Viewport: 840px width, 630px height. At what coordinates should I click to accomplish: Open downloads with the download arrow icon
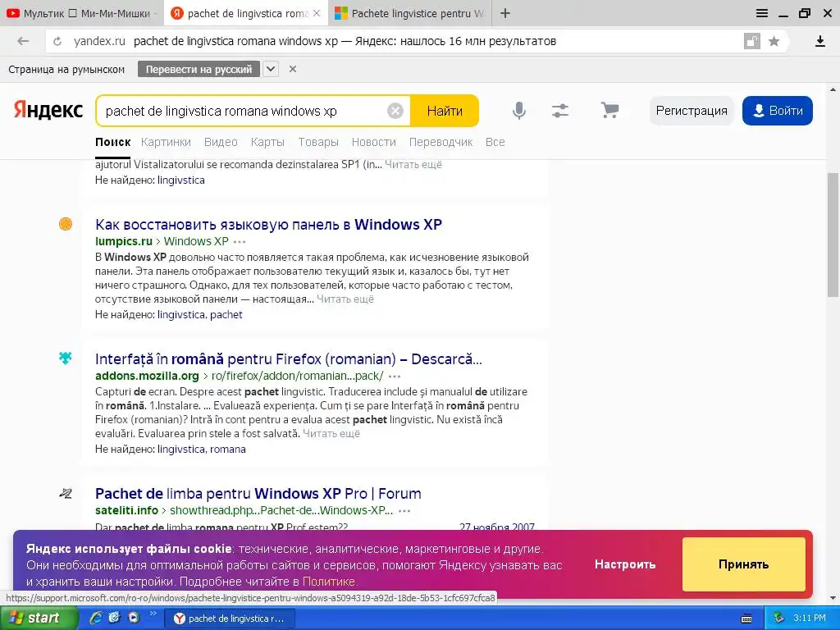coord(819,41)
